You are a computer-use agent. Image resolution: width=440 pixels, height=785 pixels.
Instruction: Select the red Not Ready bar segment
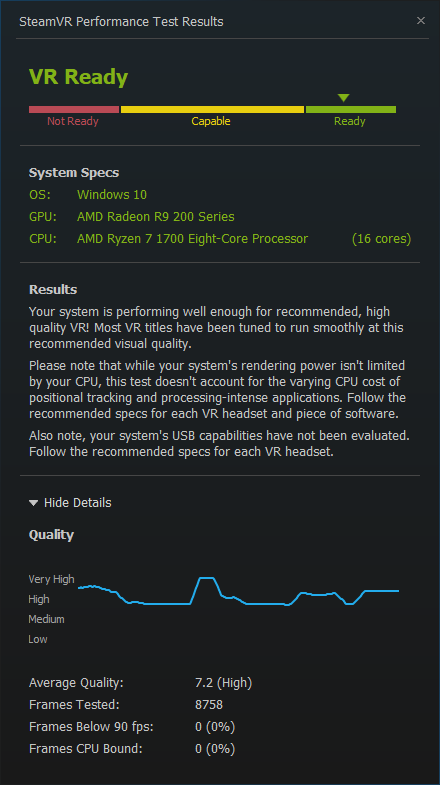(x=74, y=109)
